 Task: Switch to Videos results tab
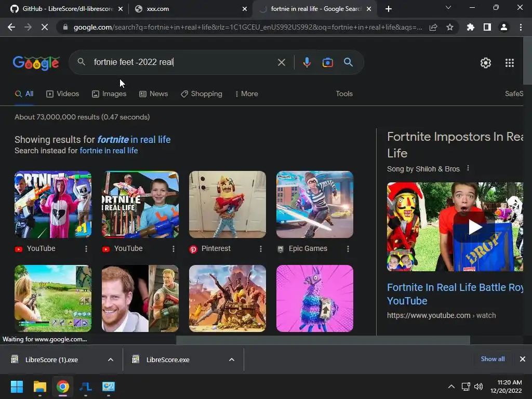click(x=63, y=94)
